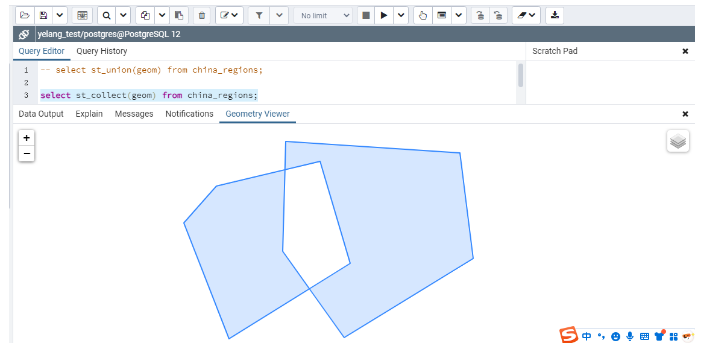Screen dimensions: 704x361
Task: Expand the filter options dropdown arrow
Action: tap(279, 15)
